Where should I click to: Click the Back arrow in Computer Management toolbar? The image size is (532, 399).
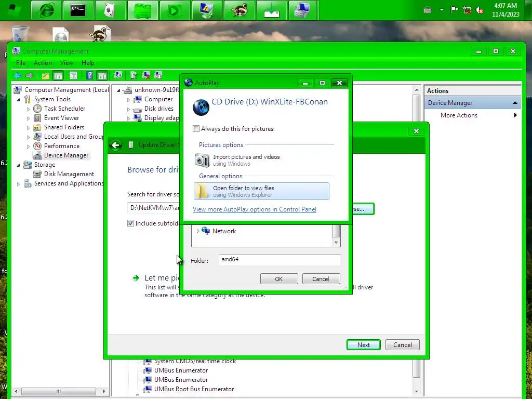coord(18,75)
